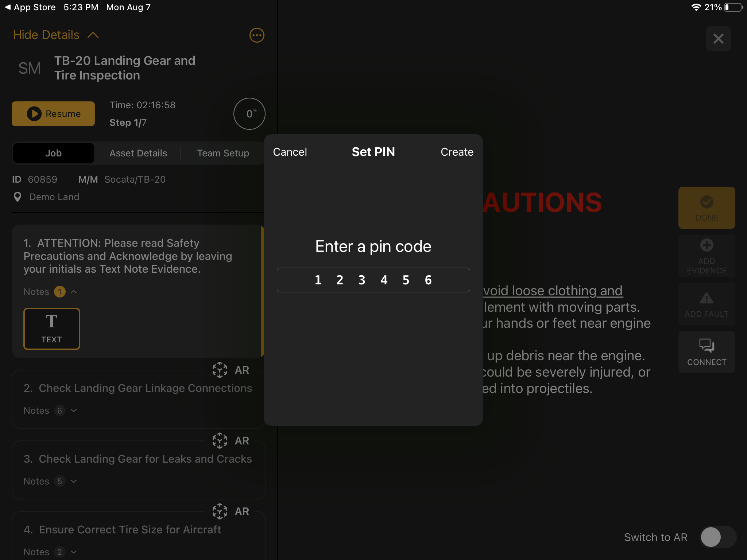Open AR view for step 2
This screenshot has width=747, height=560.
click(231, 370)
